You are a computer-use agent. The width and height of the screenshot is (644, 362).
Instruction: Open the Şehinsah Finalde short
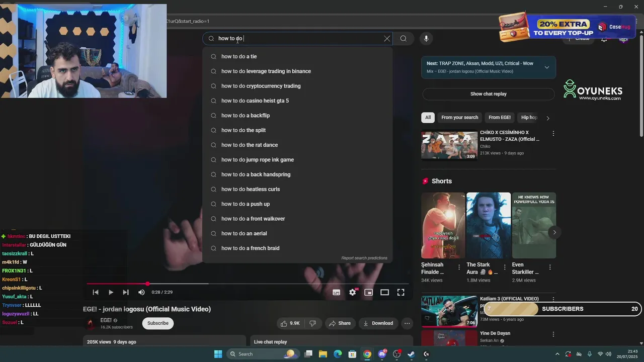pyautogui.click(x=443, y=225)
